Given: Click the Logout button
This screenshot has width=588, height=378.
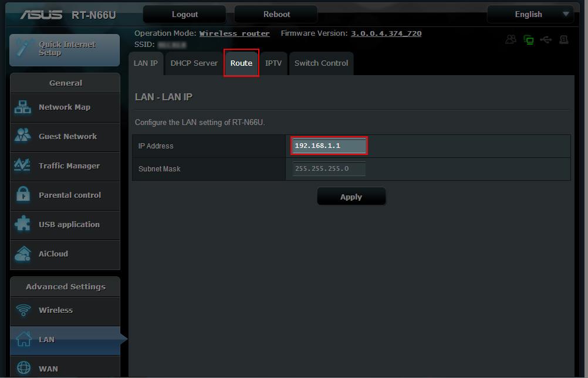Looking at the screenshot, I should pyautogui.click(x=184, y=14).
